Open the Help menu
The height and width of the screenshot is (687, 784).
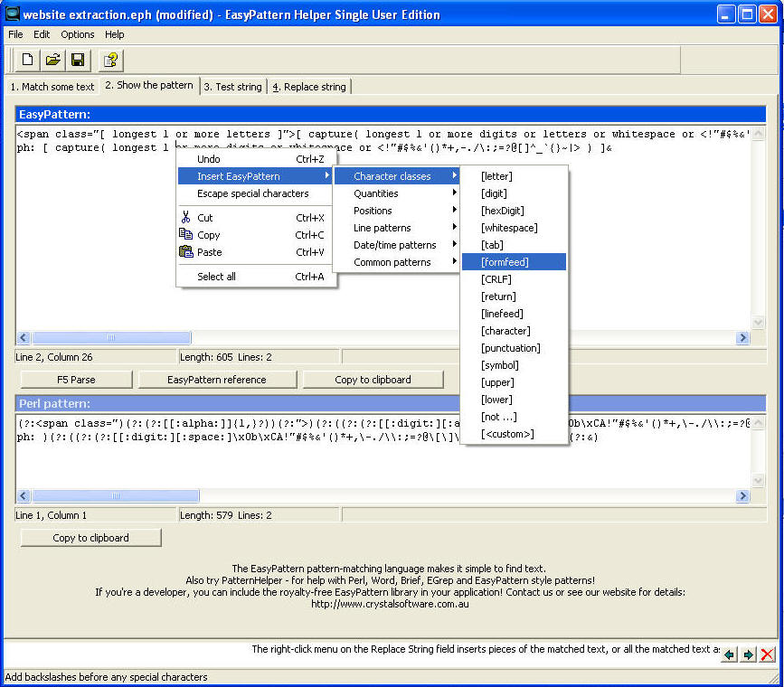coord(115,34)
